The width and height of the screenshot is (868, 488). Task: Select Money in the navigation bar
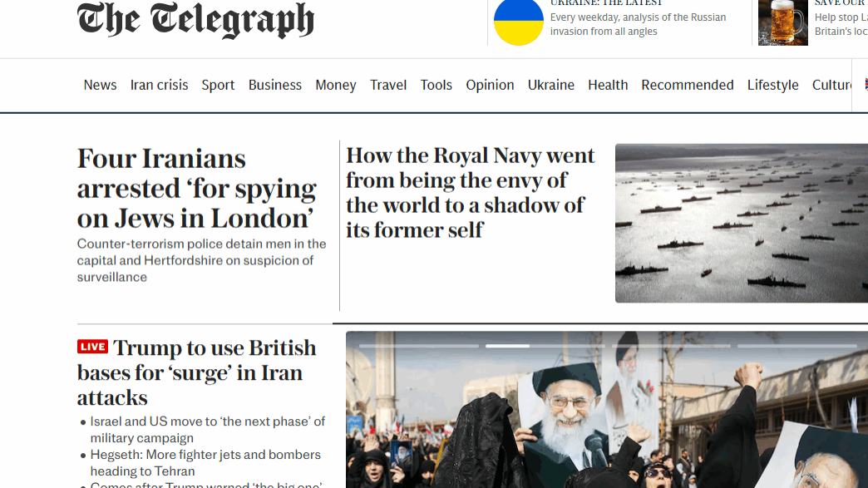(x=335, y=85)
